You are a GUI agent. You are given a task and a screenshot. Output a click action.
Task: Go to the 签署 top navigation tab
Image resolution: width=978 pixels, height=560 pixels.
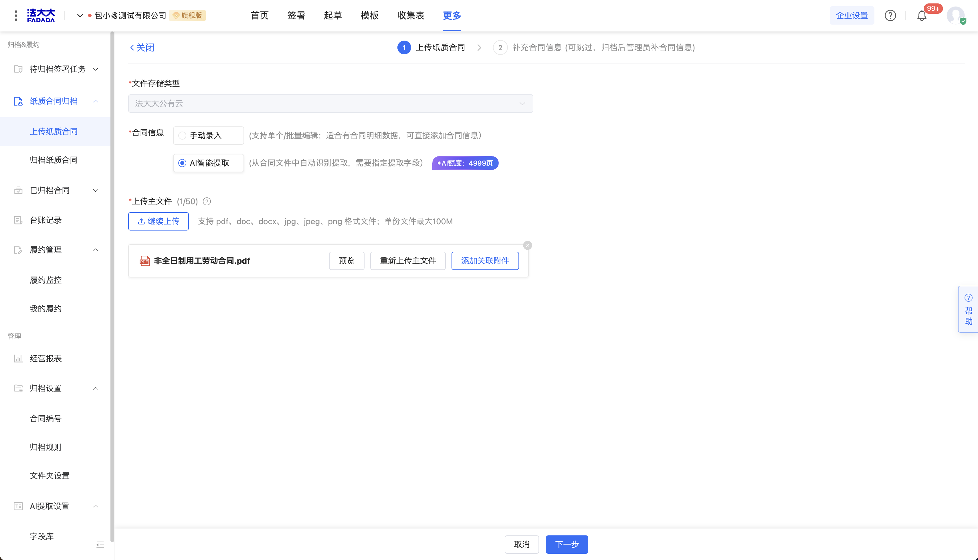[296, 16]
